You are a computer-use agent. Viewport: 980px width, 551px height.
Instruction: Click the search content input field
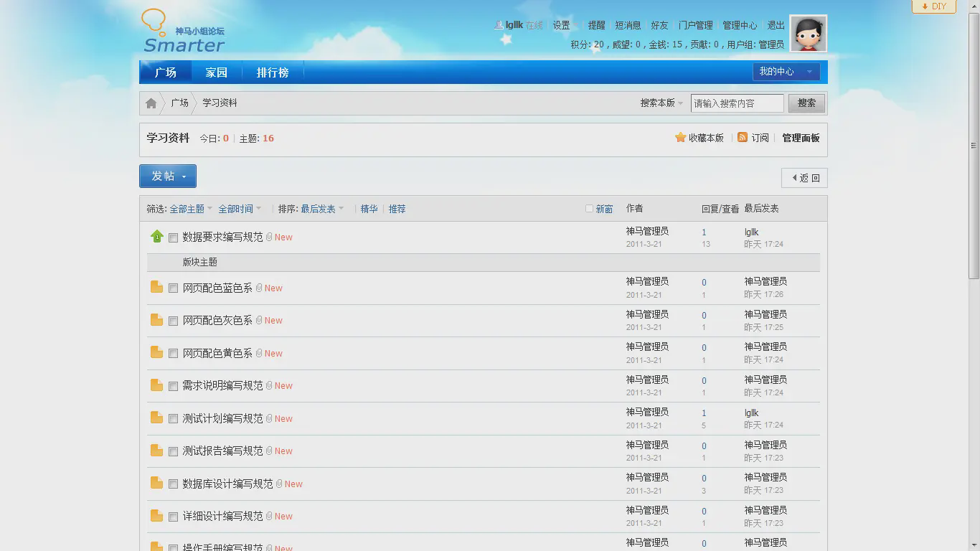pyautogui.click(x=737, y=103)
